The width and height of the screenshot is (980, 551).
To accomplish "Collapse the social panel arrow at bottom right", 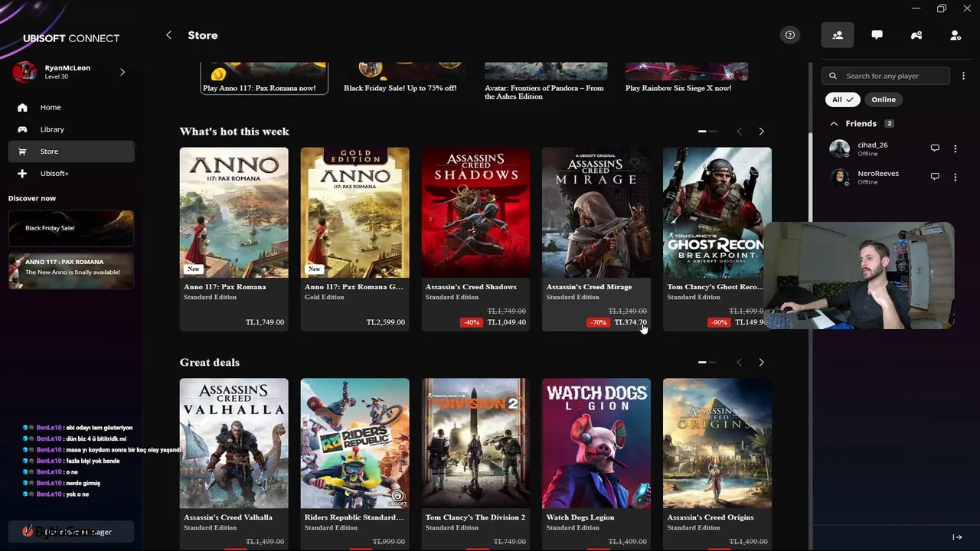I will 957,537.
